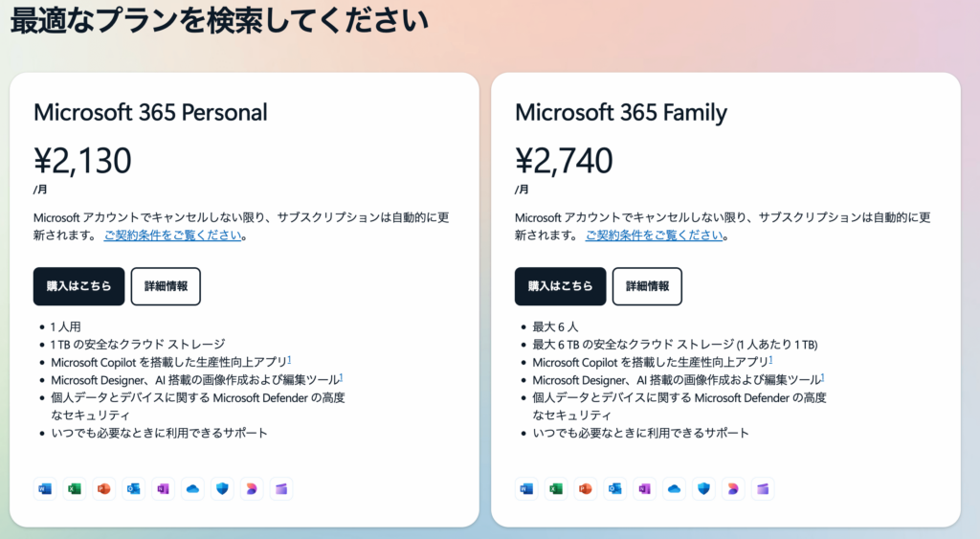Click 購入はこちら for Microsoft 365 Personal
This screenshot has width=980, height=539.
click(78, 286)
